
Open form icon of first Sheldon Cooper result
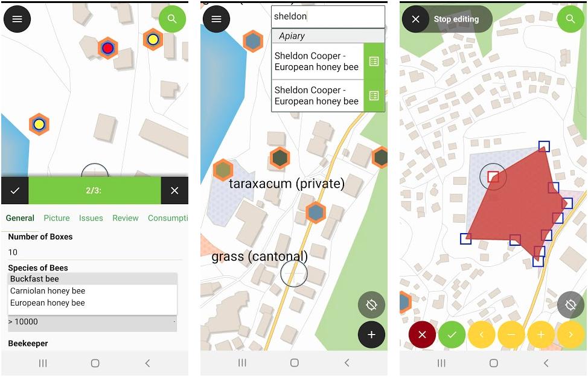(x=374, y=61)
